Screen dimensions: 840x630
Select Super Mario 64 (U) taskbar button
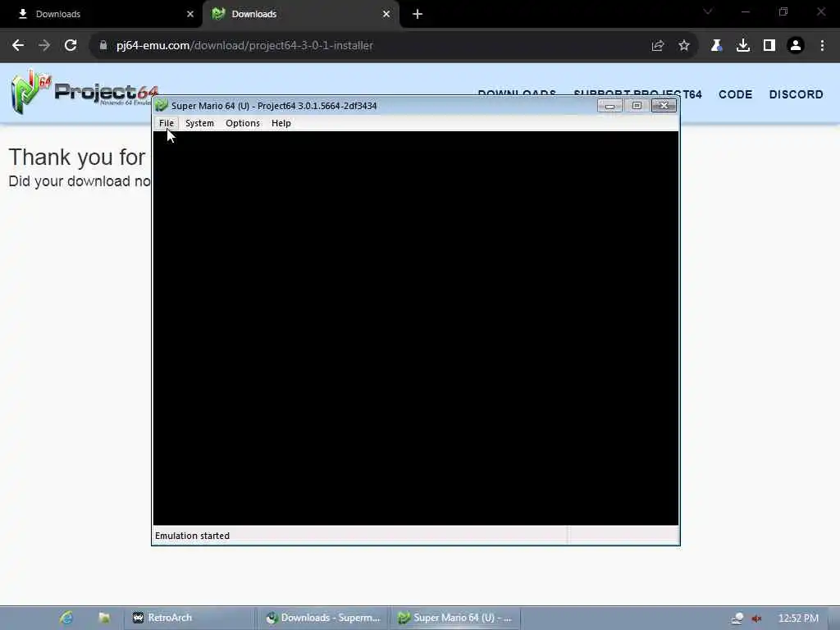455,618
